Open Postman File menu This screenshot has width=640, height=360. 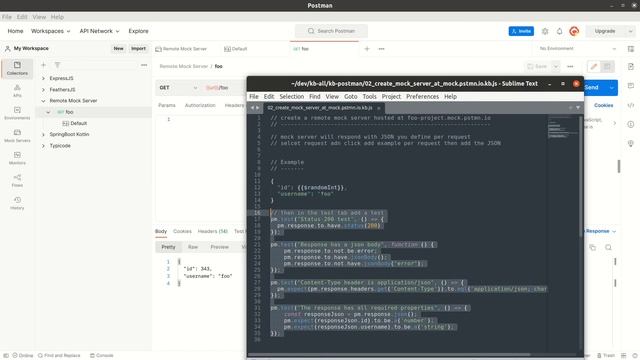point(7,17)
